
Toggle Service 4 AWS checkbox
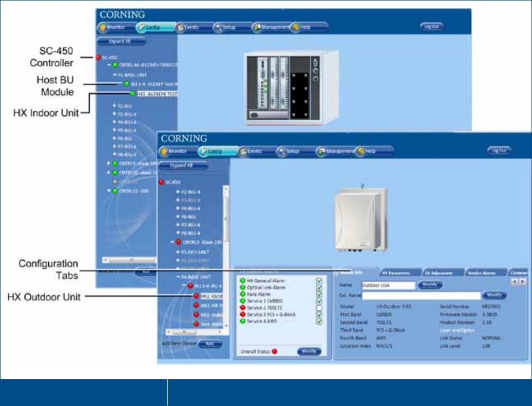point(319,322)
